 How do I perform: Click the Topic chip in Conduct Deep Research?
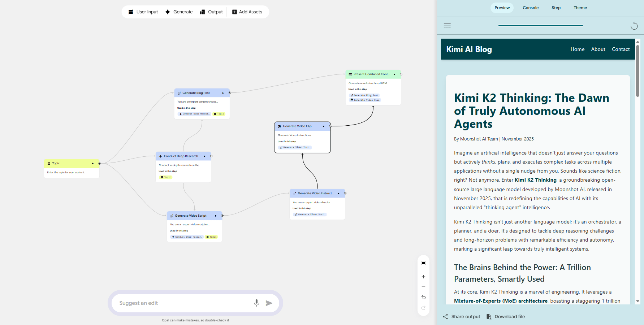pos(166,177)
